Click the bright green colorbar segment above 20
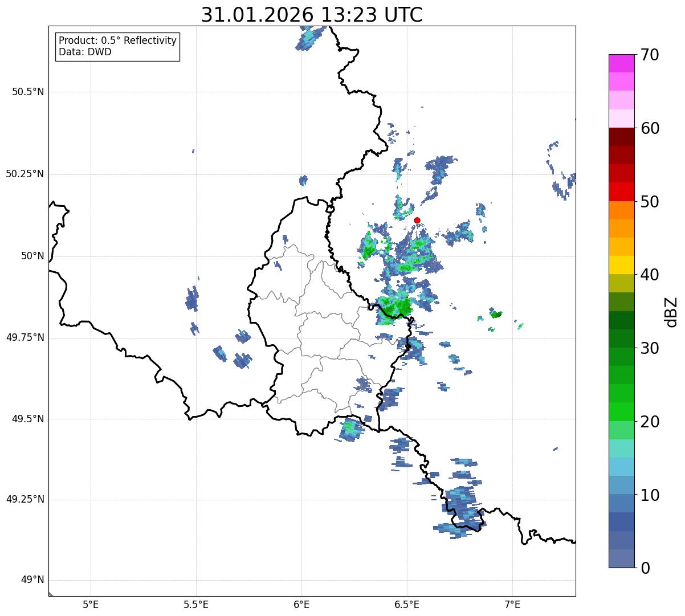685x616 pixels. click(622, 411)
